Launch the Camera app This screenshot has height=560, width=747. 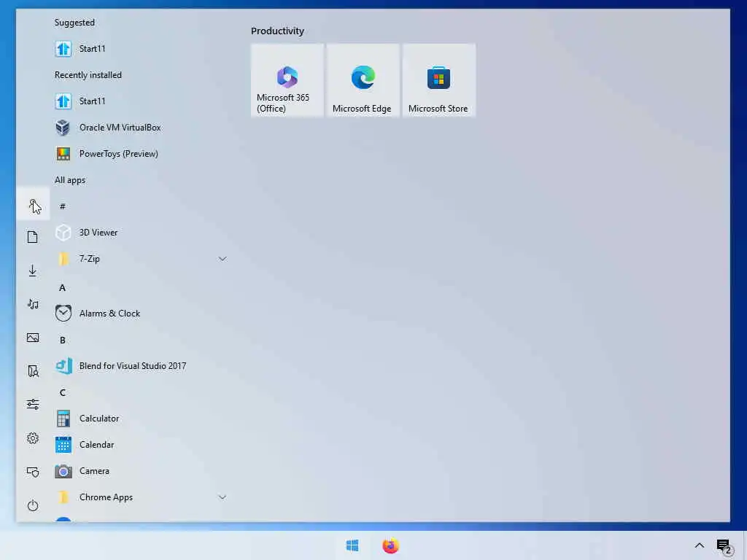(x=142, y=471)
